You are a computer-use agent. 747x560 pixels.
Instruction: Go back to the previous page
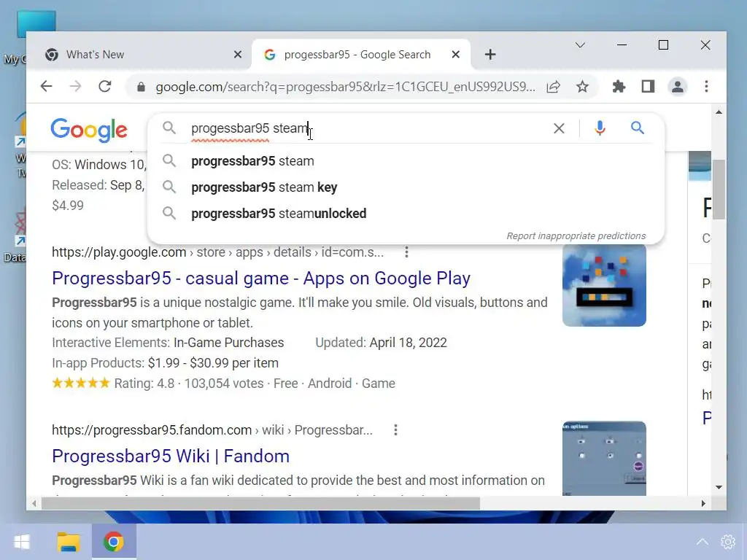pos(46,86)
